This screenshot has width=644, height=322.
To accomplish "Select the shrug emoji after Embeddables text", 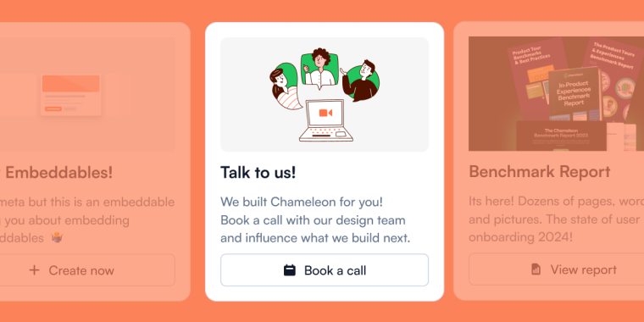I will [x=57, y=238].
